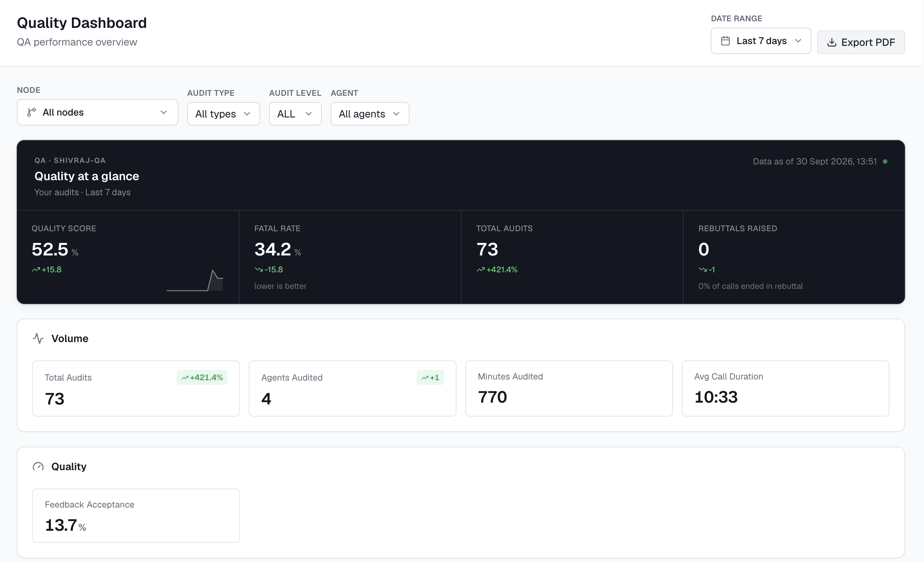Click the Feedback Acceptance value 13.7

click(x=61, y=525)
